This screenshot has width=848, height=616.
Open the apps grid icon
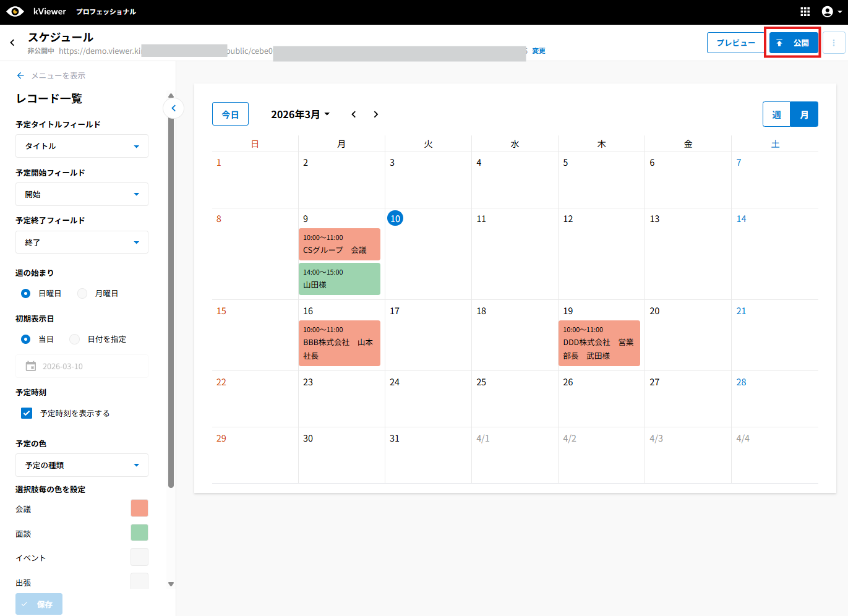click(x=805, y=12)
